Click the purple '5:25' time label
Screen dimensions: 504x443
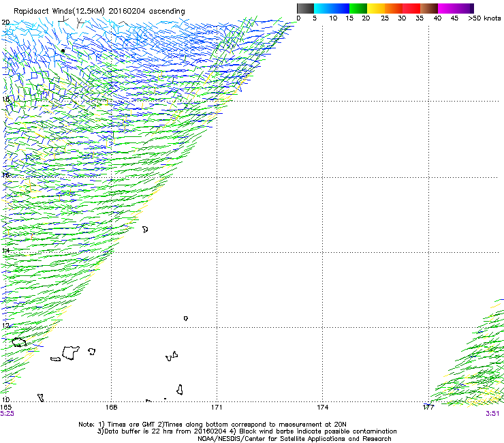click(7, 414)
